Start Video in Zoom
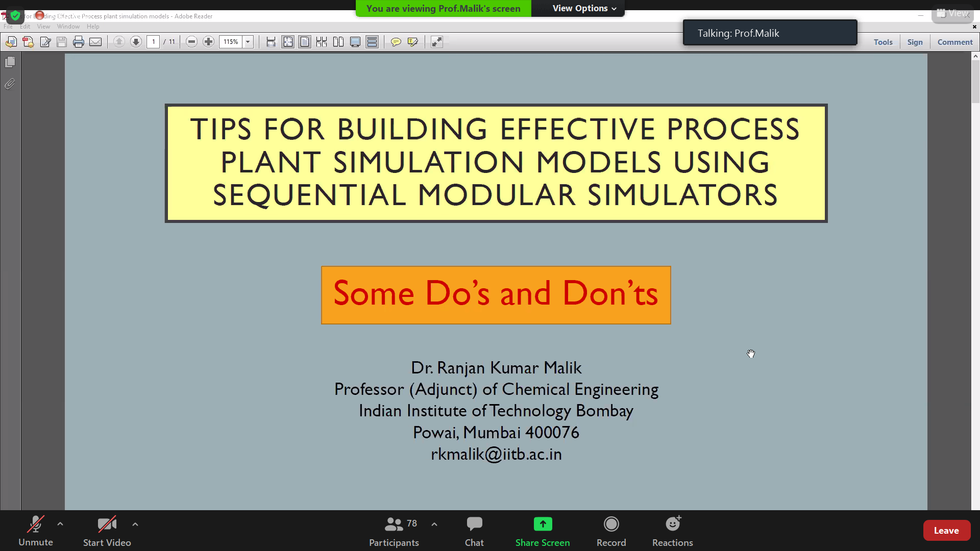This screenshot has width=980, height=551. pyautogui.click(x=107, y=531)
